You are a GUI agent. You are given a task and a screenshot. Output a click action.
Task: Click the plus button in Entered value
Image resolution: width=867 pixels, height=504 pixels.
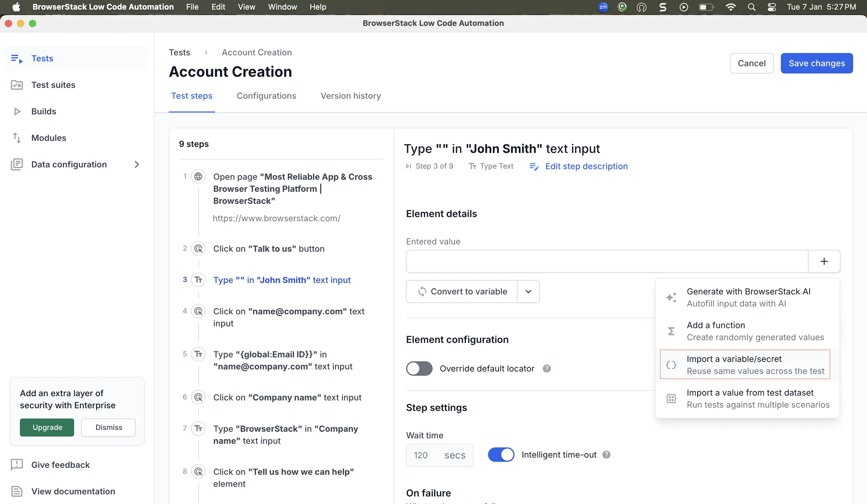coord(824,261)
